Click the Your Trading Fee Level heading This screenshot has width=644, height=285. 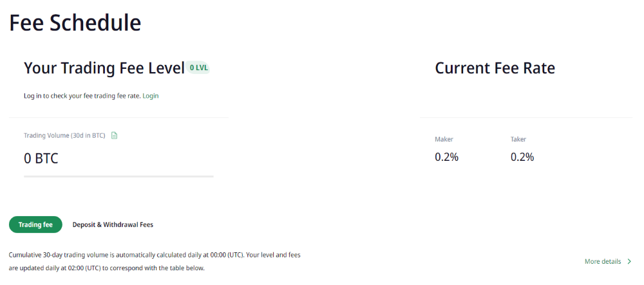coord(104,68)
